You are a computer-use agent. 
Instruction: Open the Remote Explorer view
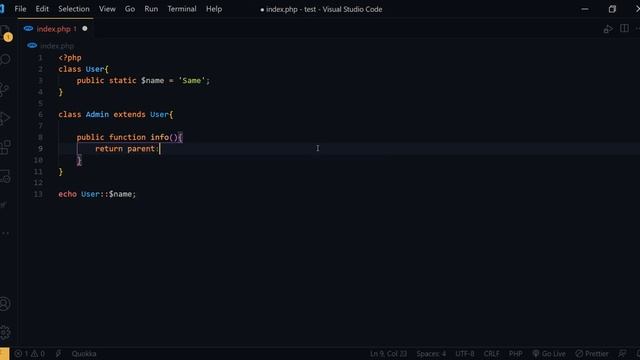click(5, 177)
